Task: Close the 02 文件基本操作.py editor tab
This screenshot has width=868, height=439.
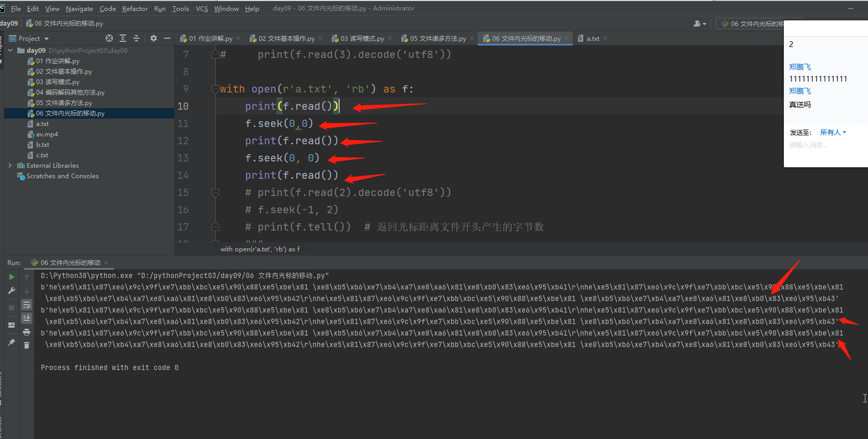Action: (x=320, y=38)
